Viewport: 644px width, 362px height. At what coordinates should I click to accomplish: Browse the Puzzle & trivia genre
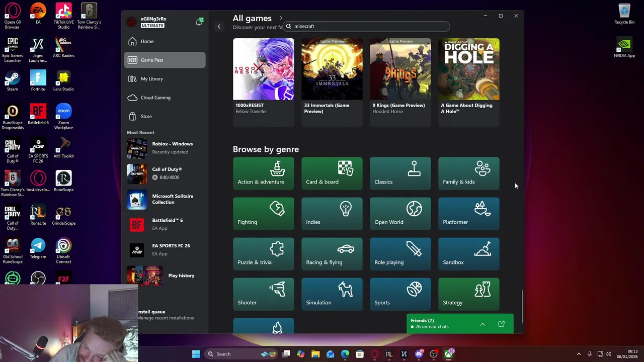(263, 254)
